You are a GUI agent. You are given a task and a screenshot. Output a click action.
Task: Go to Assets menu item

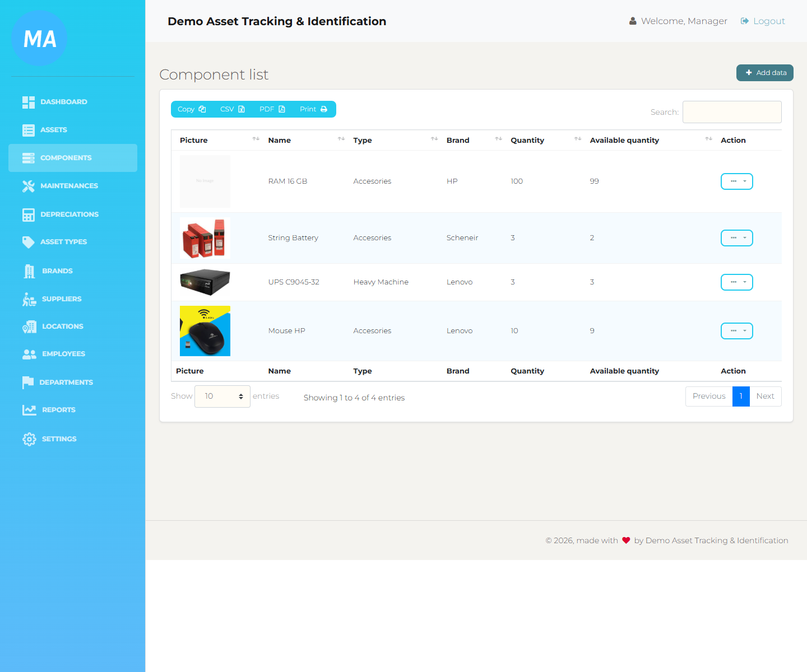(x=73, y=130)
